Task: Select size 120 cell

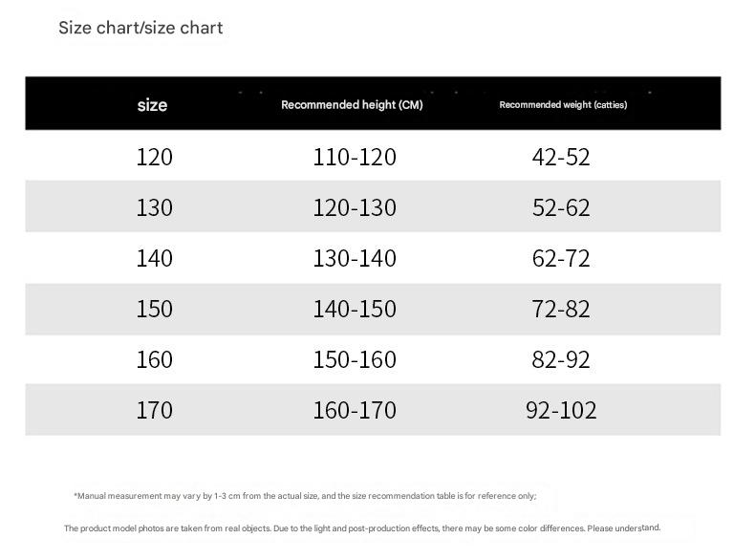Action: click(154, 157)
